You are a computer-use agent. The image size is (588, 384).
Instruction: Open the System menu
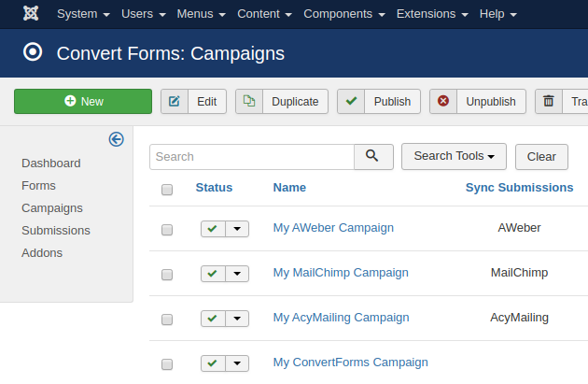83,14
